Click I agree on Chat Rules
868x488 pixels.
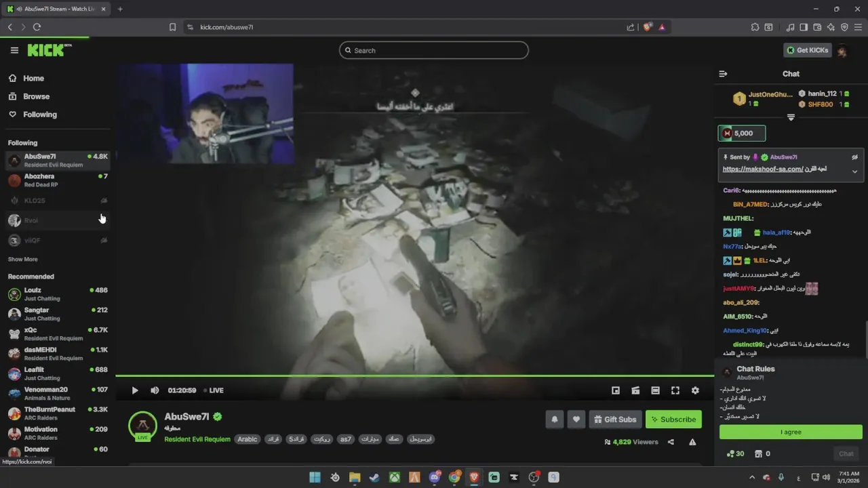pos(791,432)
